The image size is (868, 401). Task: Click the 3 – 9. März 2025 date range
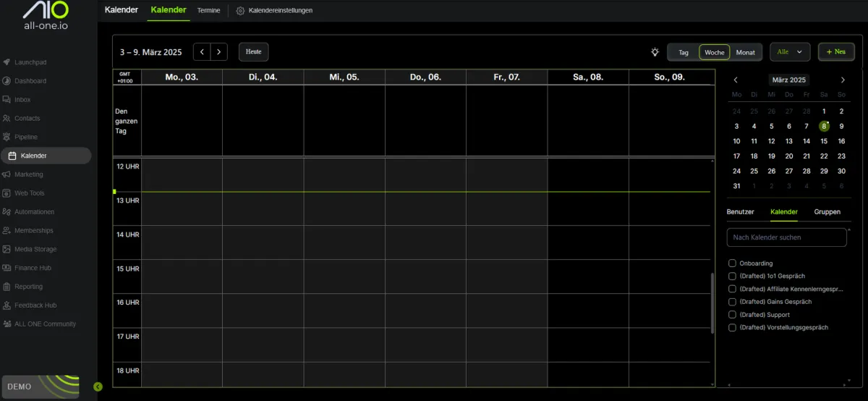[x=150, y=52]
